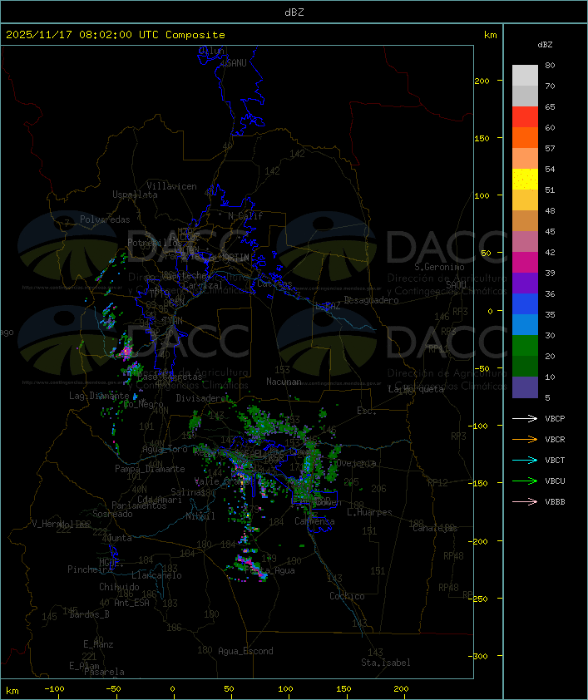Click the N_Calif place label
Viewport: 588px width, 700px height.
click(245, 216)
